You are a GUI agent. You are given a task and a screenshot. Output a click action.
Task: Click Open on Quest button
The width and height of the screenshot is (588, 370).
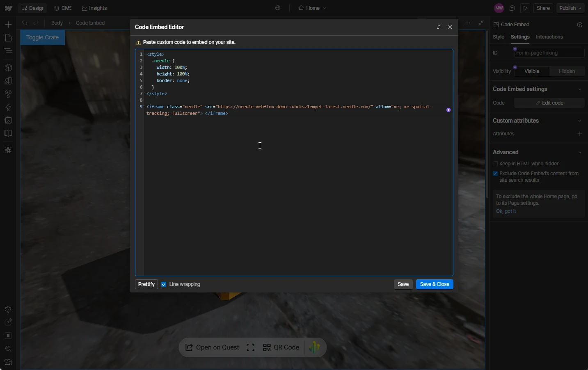pyautogui.click(x=212, y=347)
